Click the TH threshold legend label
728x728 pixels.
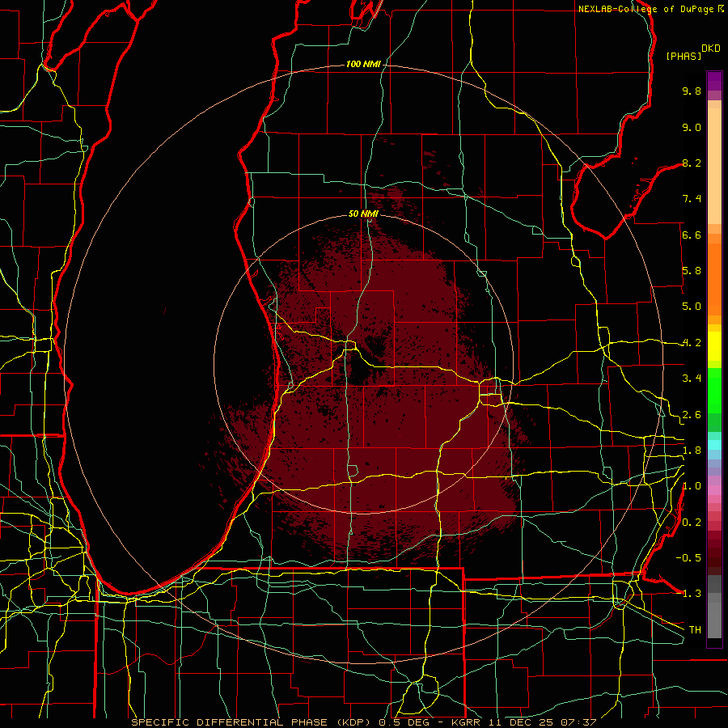click(x=695, y=630)
